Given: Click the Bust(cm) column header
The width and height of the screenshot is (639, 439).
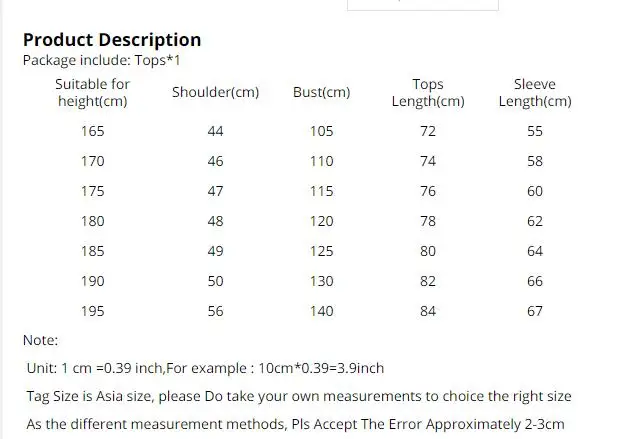Looking at the screenshot, I should (322, 93).
